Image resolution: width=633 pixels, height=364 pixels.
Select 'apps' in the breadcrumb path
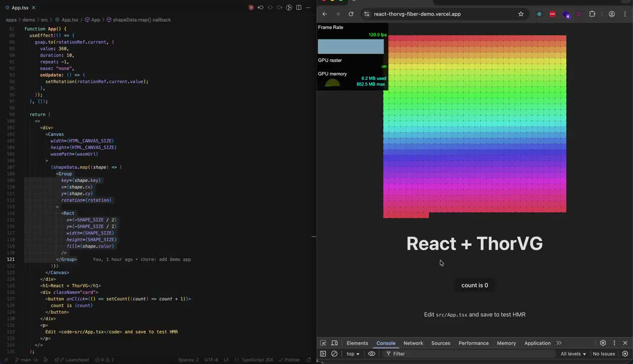pyautogui.click(x=11, y=20)
